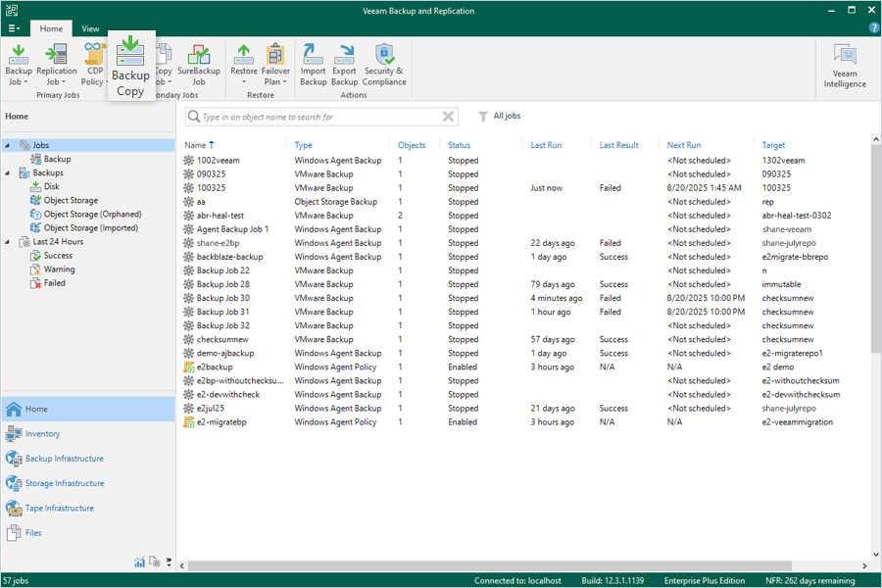Screen dimensions: 882x588
Task: Sort by the Name column header
Action: (200, 145)
